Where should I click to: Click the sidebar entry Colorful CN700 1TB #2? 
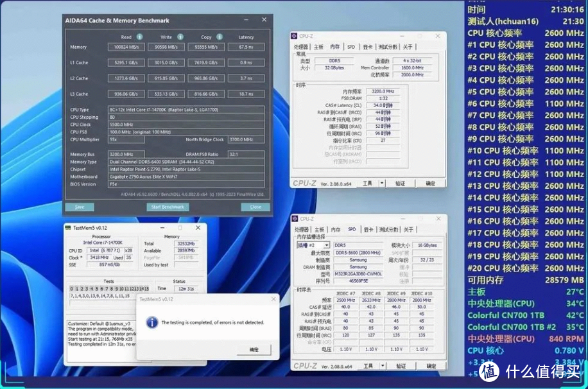click(525, 327)
